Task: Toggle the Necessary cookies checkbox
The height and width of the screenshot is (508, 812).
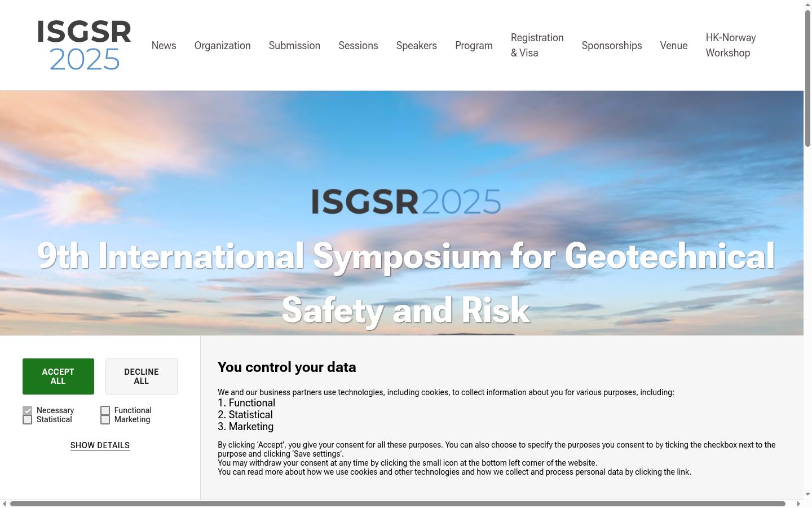Action: pos(27,410)
